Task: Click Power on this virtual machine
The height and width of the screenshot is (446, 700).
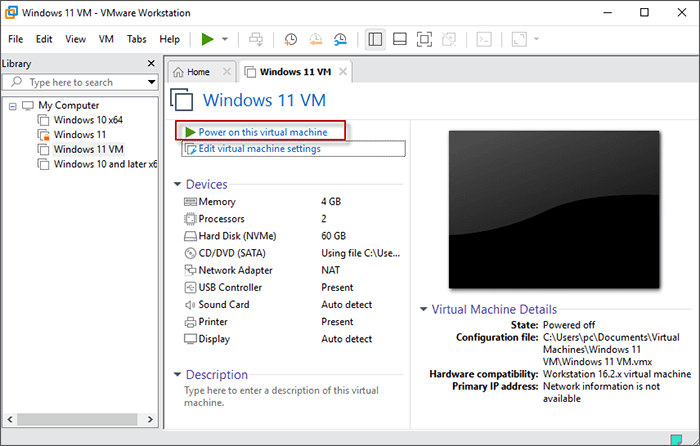Action: (262, 132)
